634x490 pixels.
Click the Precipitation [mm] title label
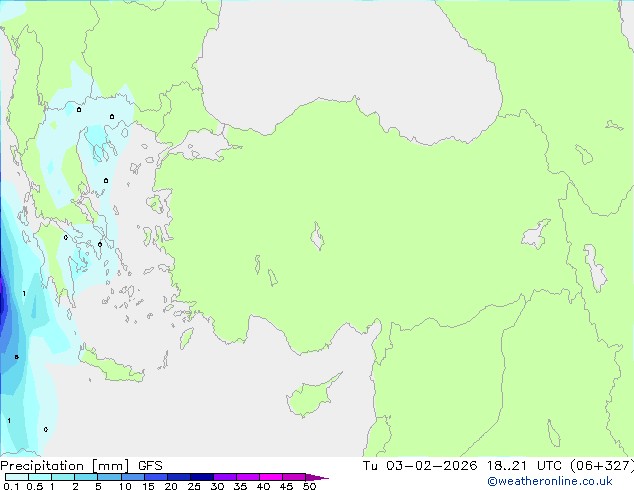coord(62,465)
